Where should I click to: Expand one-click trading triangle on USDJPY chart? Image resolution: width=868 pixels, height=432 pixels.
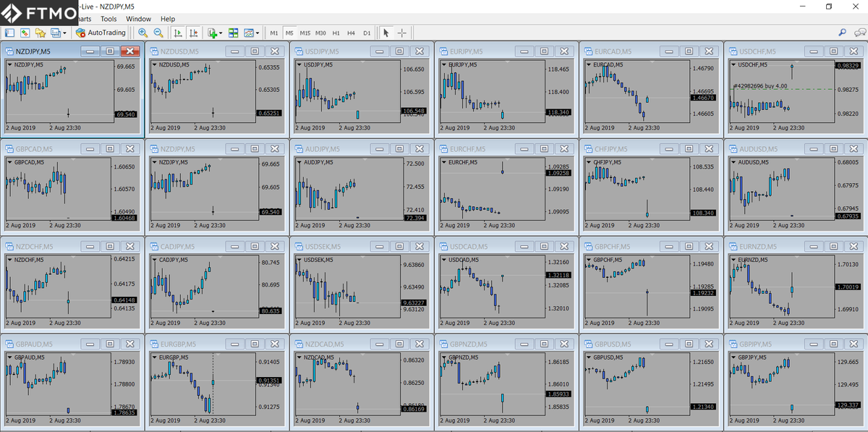299,64
